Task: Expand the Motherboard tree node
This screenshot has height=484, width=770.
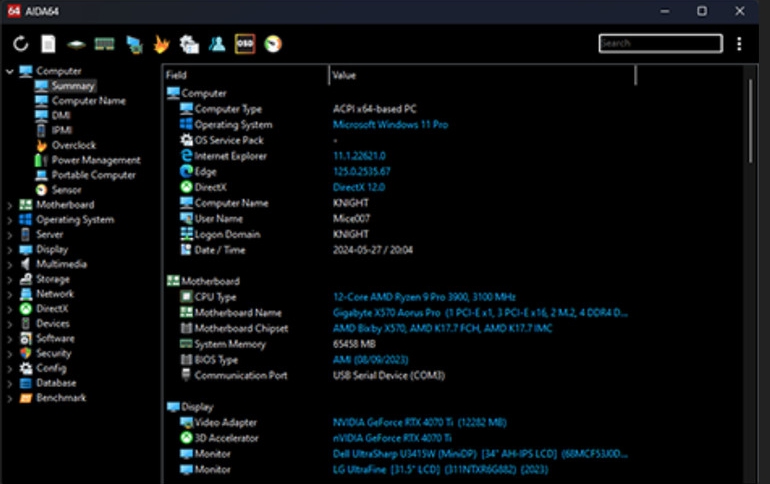Action: tap(9, 205)
